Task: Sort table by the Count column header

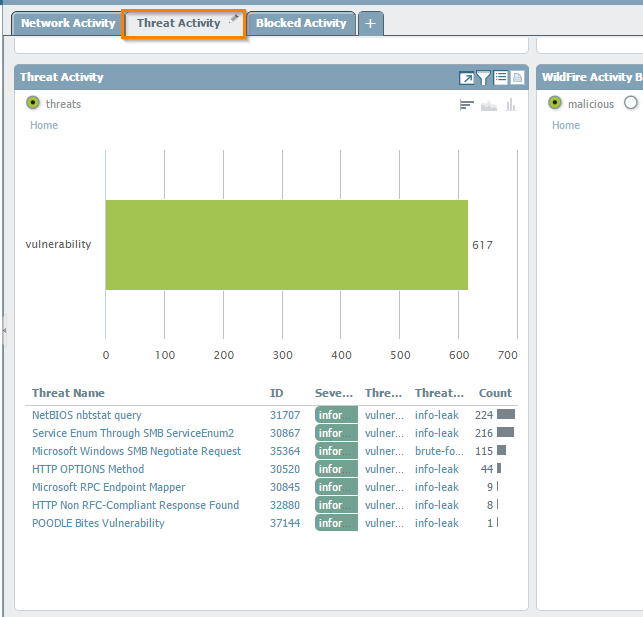Action: [x=495, y=393]
